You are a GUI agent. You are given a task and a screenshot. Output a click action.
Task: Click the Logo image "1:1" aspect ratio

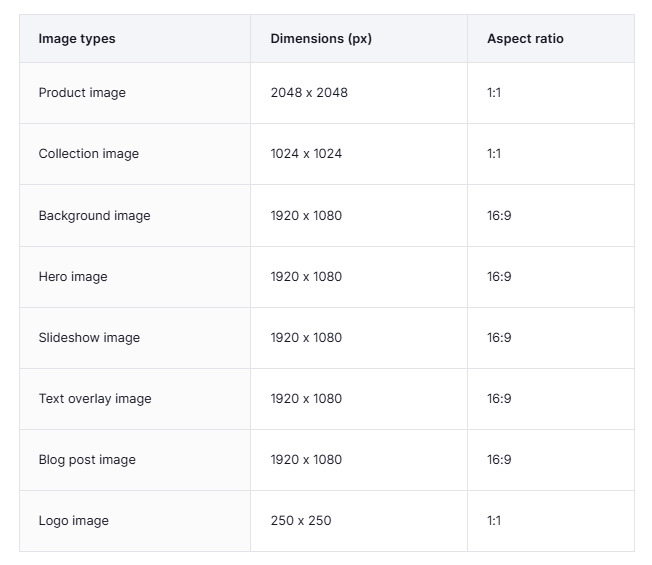point(494,521)
